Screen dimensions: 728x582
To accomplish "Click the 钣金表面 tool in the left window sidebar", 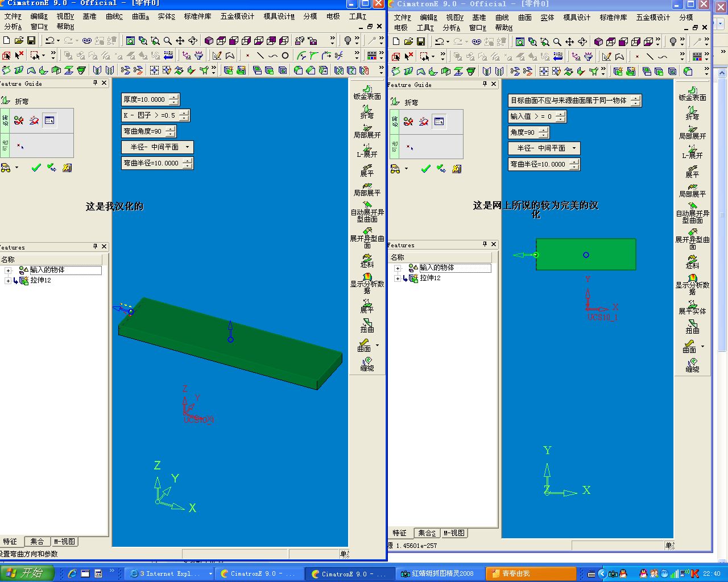I will click(367, 93).
